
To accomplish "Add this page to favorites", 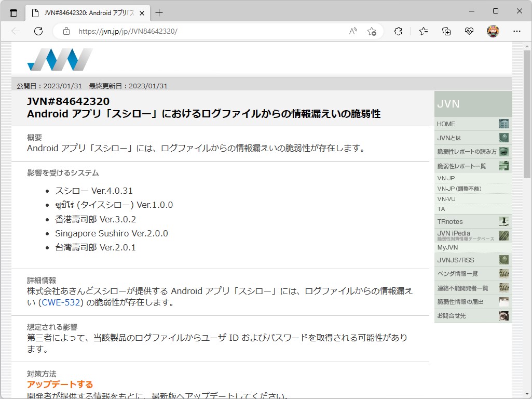I will point(372,31).
